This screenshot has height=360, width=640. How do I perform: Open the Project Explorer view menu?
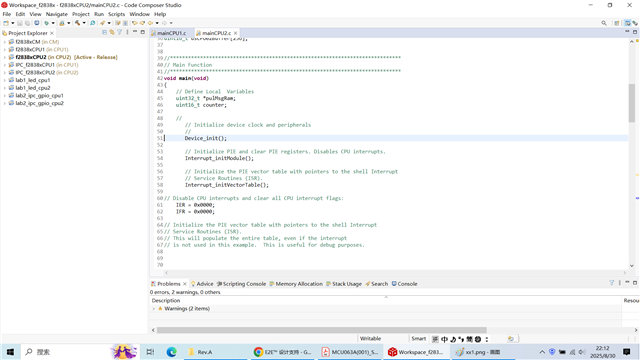tap(127, 32)
